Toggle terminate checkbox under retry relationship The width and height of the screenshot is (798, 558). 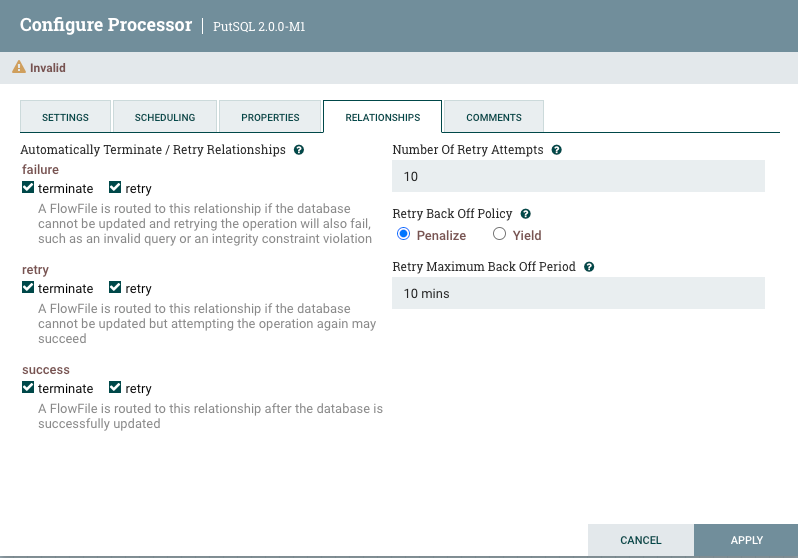click(28, 288)
